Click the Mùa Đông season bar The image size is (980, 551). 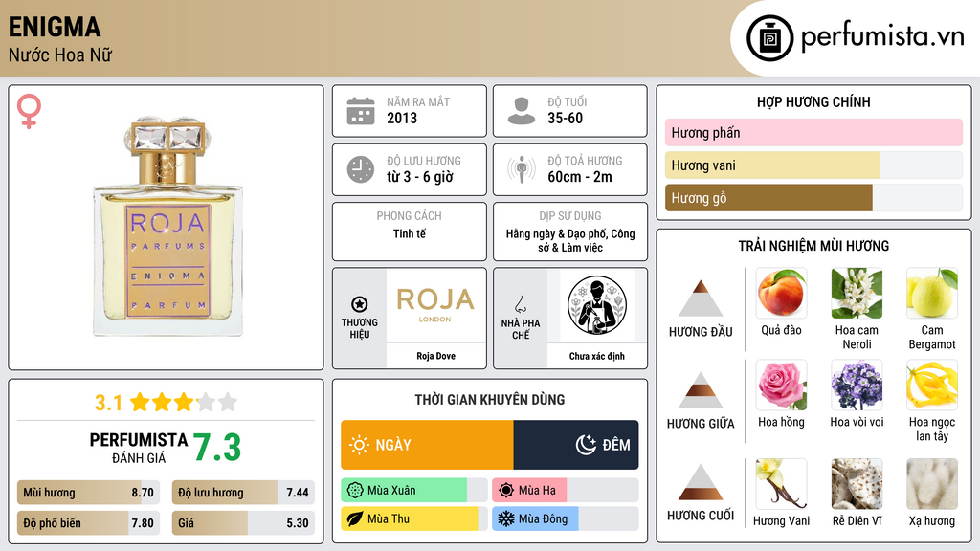coord(565,518)
